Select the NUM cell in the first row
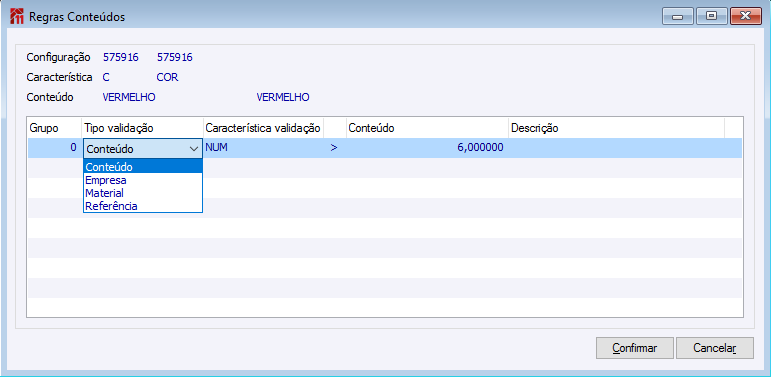Viewport: 771px width, 377px height. tap(263, 147)
